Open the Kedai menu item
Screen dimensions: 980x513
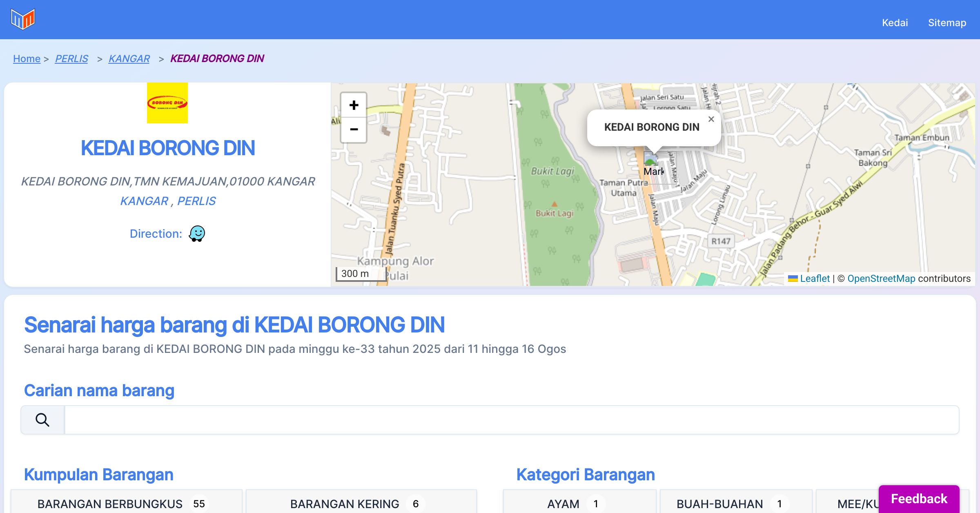tap(895, 22)
